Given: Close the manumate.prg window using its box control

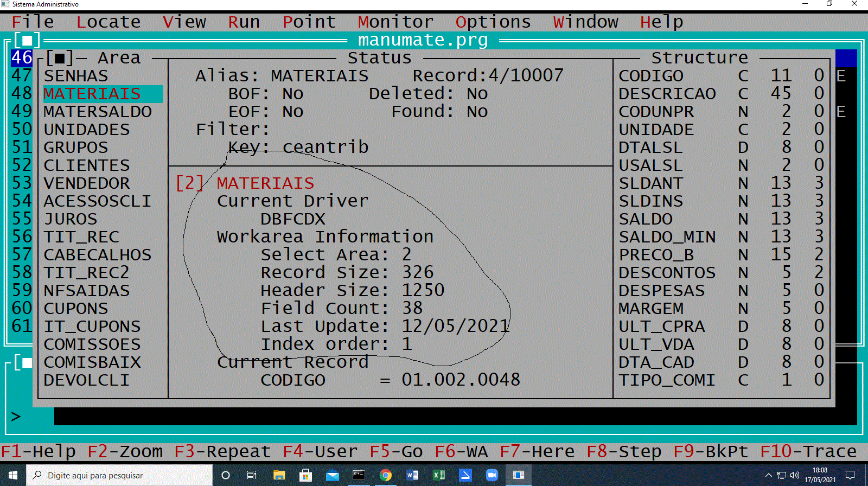Looking at the screenshot, I should pos(27,40).
